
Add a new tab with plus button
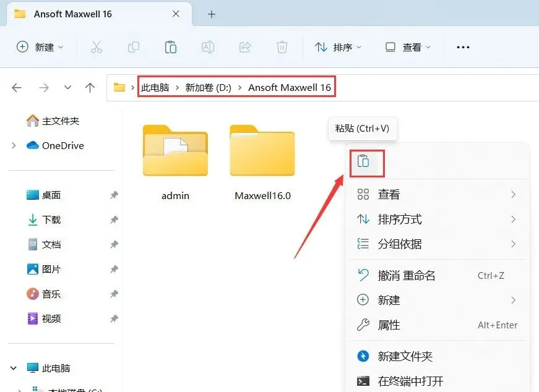tap(212, 14)
